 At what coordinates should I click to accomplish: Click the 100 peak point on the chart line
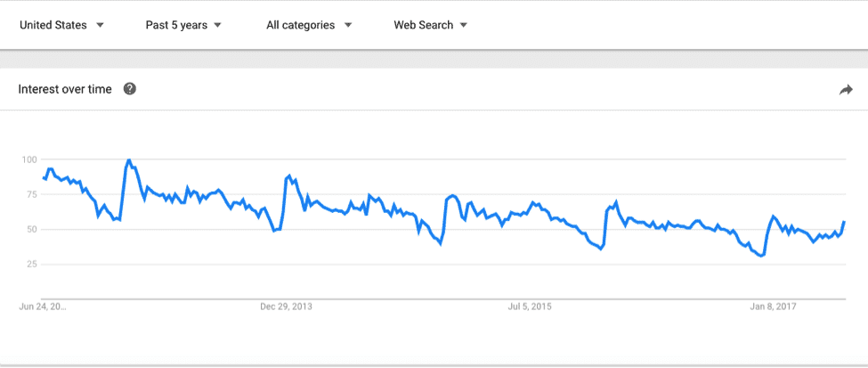128,159
